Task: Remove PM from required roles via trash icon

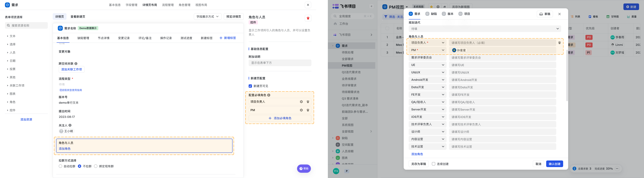Action: [x=308, y=110]
